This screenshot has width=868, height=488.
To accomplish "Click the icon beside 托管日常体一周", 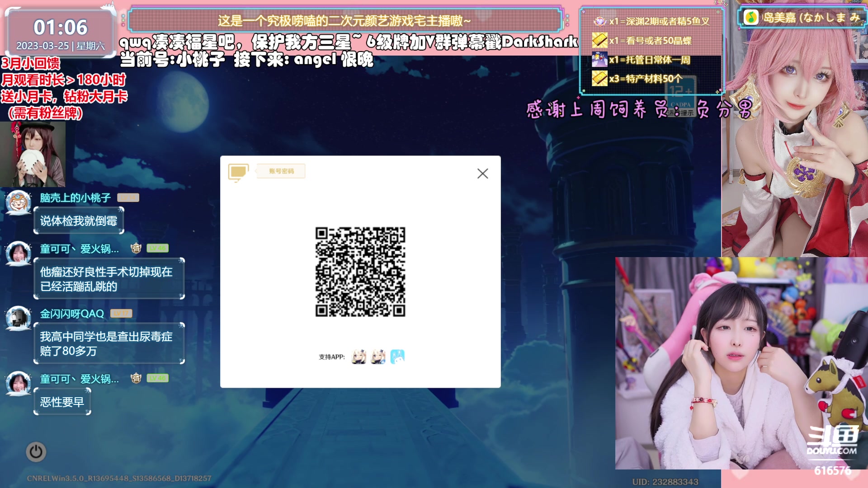I will click(599, 60).
